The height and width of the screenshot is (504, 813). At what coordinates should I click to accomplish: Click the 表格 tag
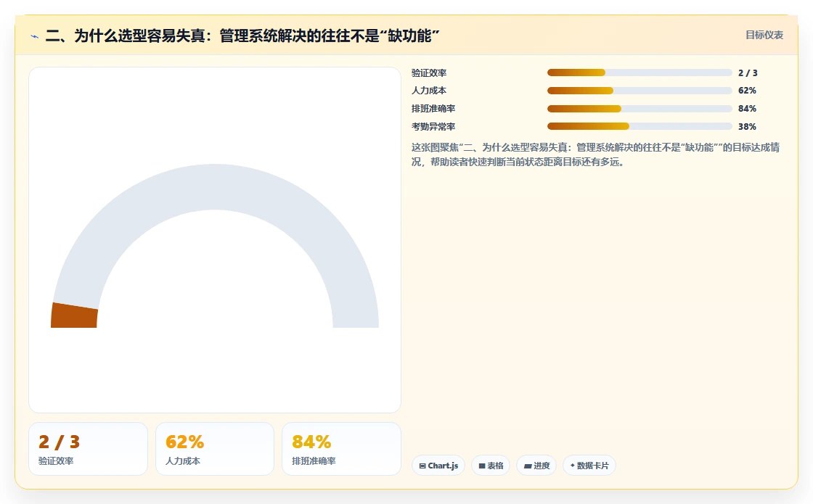pos(491,466)
